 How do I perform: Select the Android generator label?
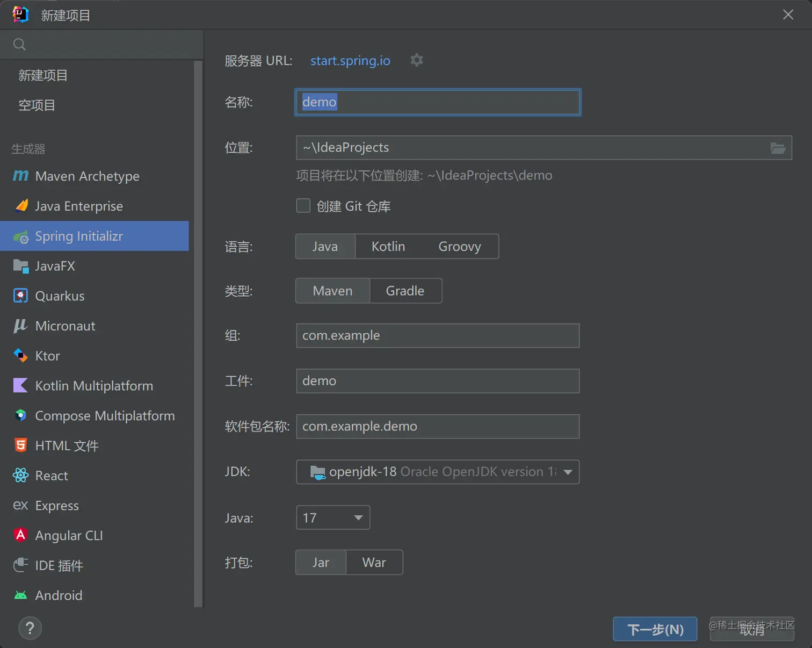pyautogui.click(x=59, y=595)
